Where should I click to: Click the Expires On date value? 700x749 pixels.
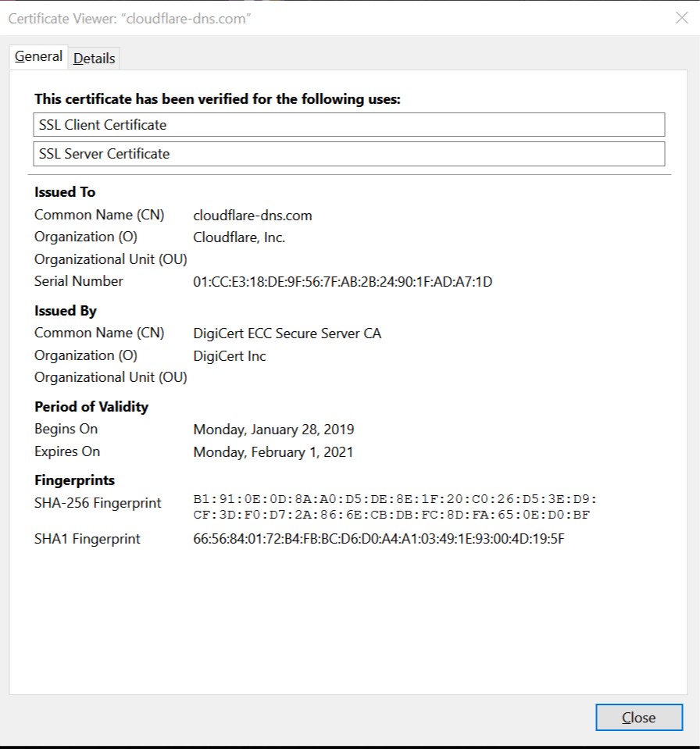tap(273, 451)
